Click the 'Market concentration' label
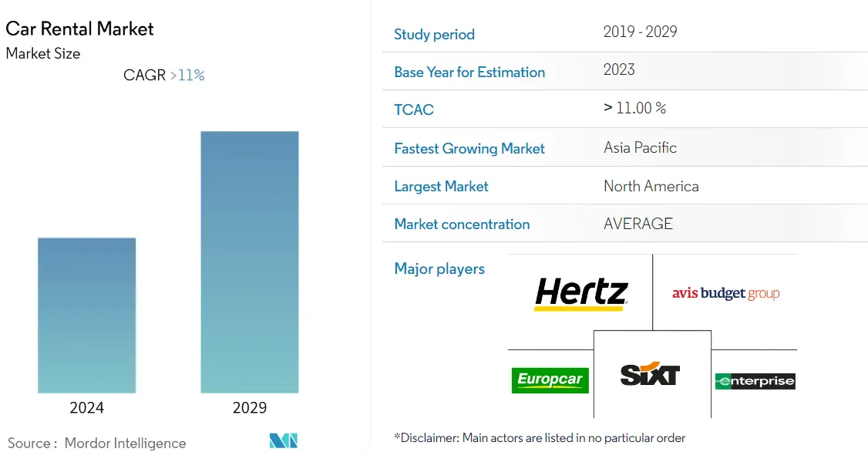The image size is (868, 459). coord(462,224)
